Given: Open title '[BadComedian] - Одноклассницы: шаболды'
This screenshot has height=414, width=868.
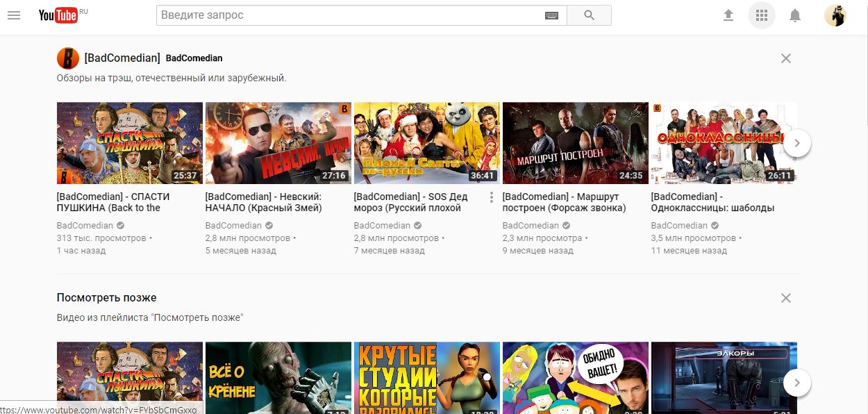Looking at the screenshot, I should coord(713,202).
